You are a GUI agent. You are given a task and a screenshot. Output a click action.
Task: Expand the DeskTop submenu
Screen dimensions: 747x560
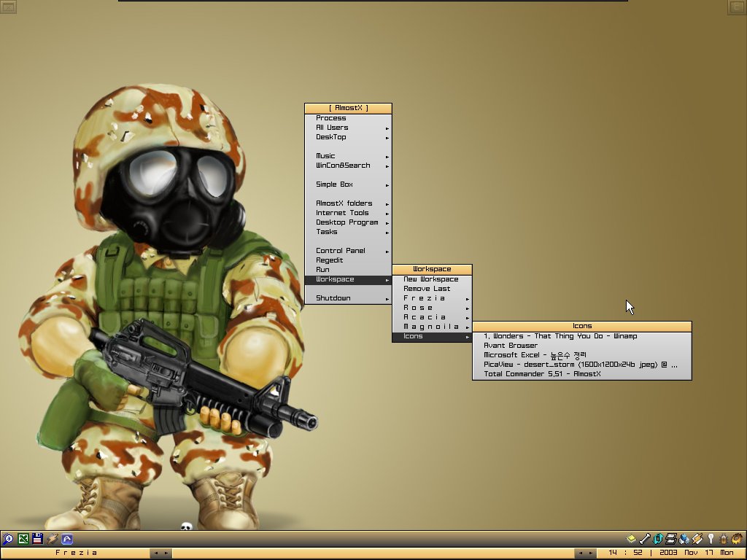pyautogui.click(x=348, y=137)
